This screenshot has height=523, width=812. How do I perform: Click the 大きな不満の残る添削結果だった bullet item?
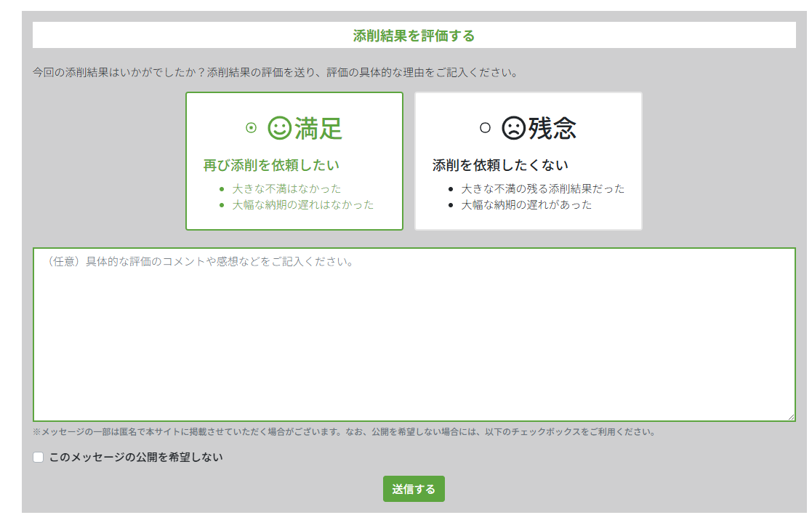tap(542, 188)
